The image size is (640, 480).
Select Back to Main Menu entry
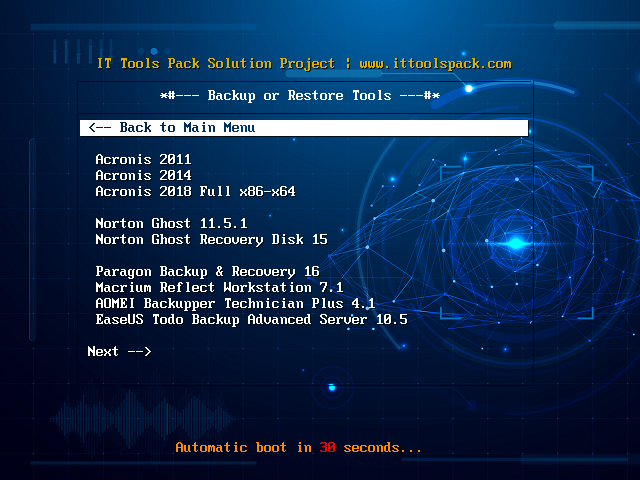(x=304, y=128)
